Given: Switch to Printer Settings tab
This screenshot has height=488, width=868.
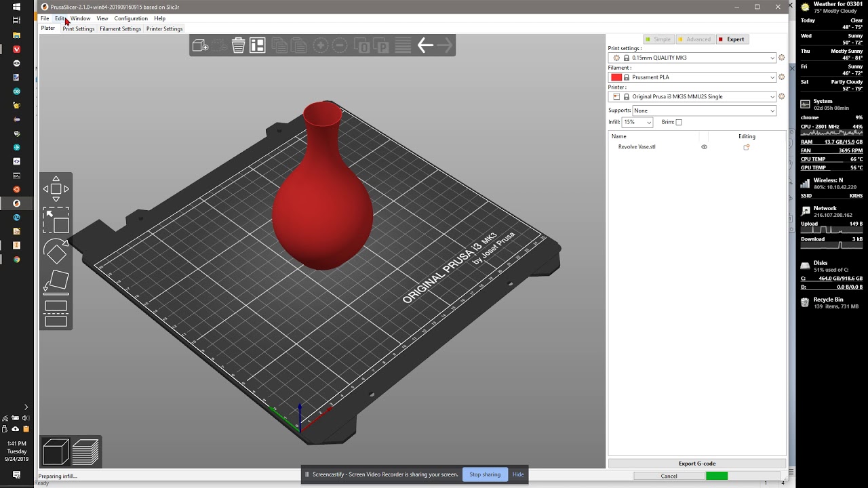Looking at the screenshot, I should [x=165, y=29].
